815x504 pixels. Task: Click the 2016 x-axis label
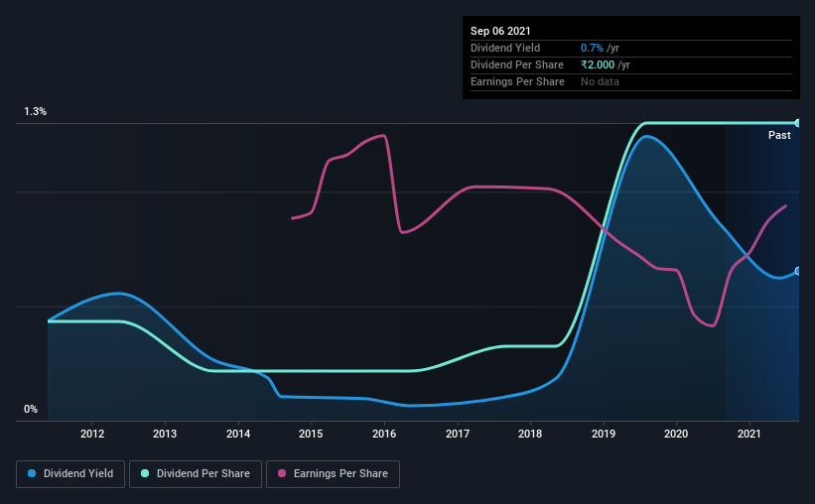point(384,434)
